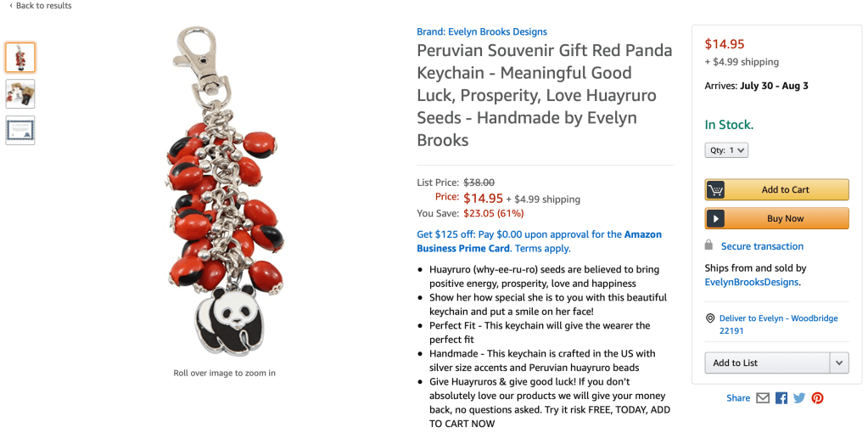The width and height of the screenshot is (868, 439).
Task: Select the first keychain thumbnail
Action: 20,58
